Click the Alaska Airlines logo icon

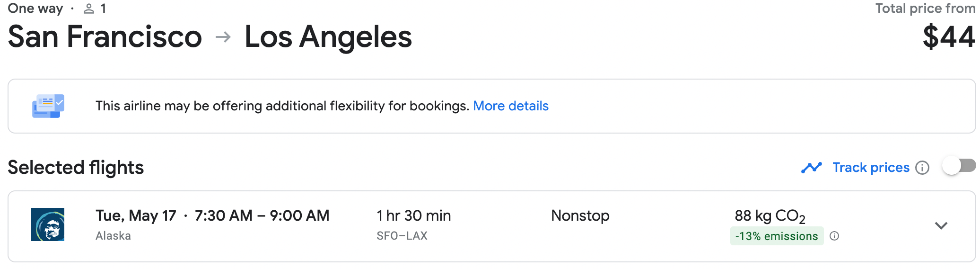pyautogui.click(x=48, y=224)
